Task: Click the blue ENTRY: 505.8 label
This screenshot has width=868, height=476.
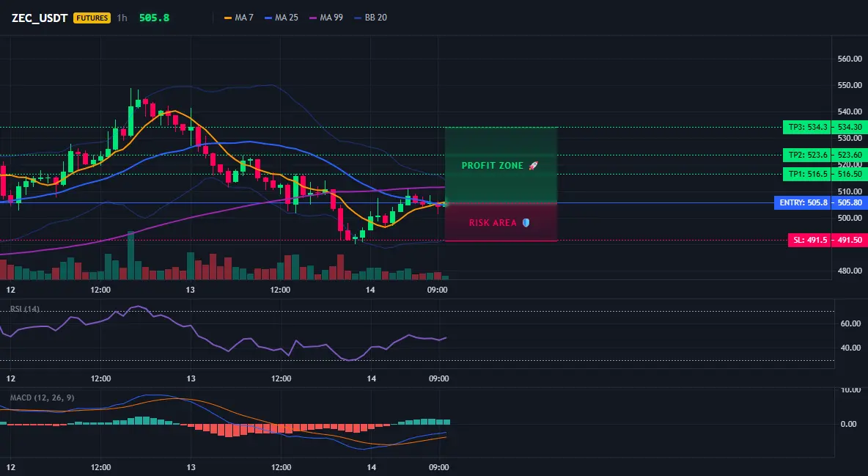Action: [x=803, y=203]
